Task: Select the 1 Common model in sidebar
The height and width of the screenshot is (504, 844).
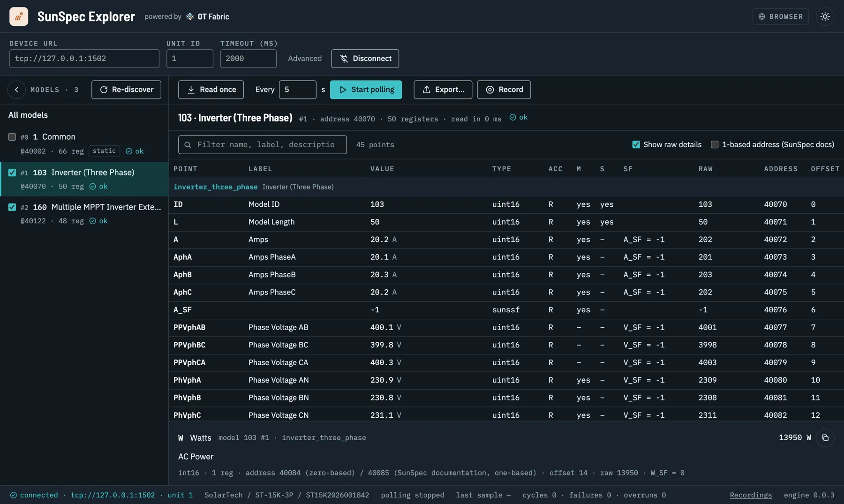Action: coord(84,143)
